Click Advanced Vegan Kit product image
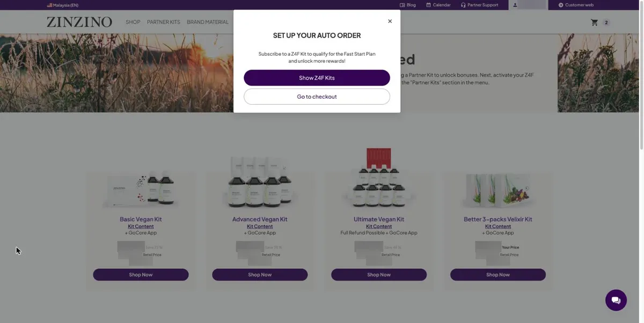644x323 pixels. click(x=260, y=182)
